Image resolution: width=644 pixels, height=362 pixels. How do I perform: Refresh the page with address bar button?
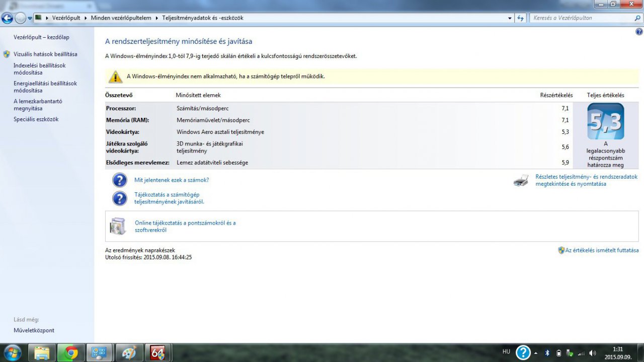521,18
